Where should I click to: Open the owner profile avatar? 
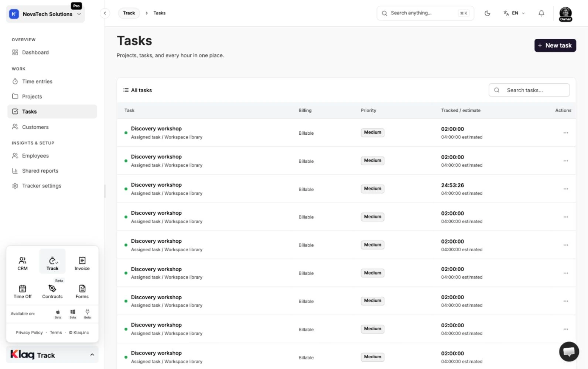tap(565, 14)
